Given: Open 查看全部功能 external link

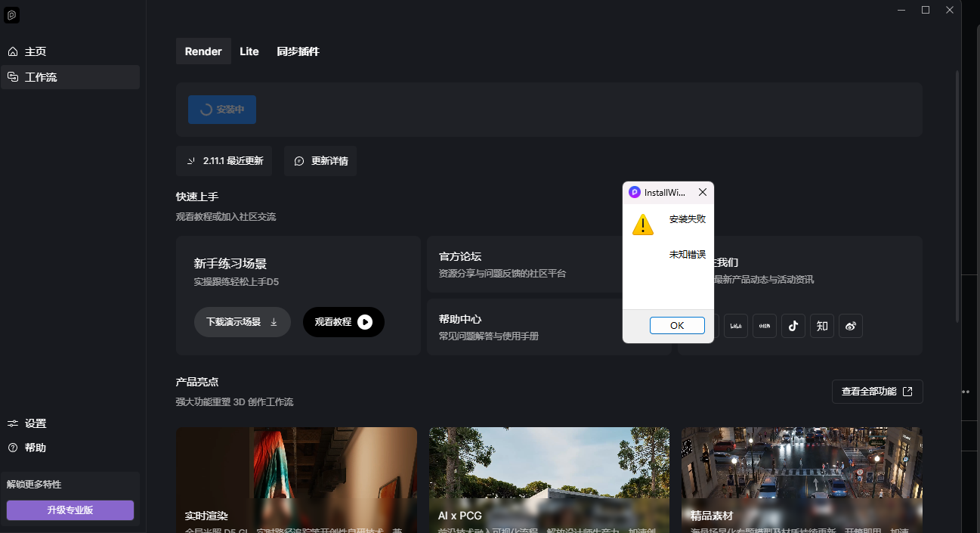Looking at the screenshot, I should click(876, 392).
